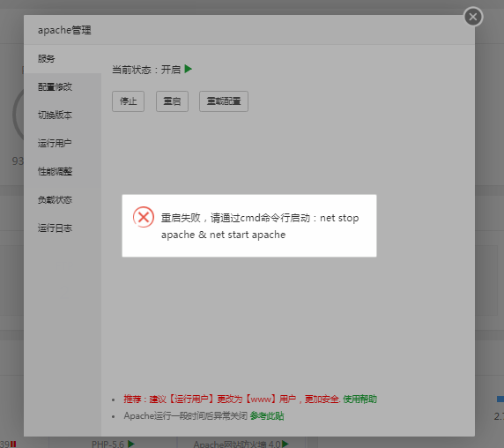Screen dimensions: 504x448
Task: Close the apache管理 dialog with the X icon
Action: (x=473, y=17)
